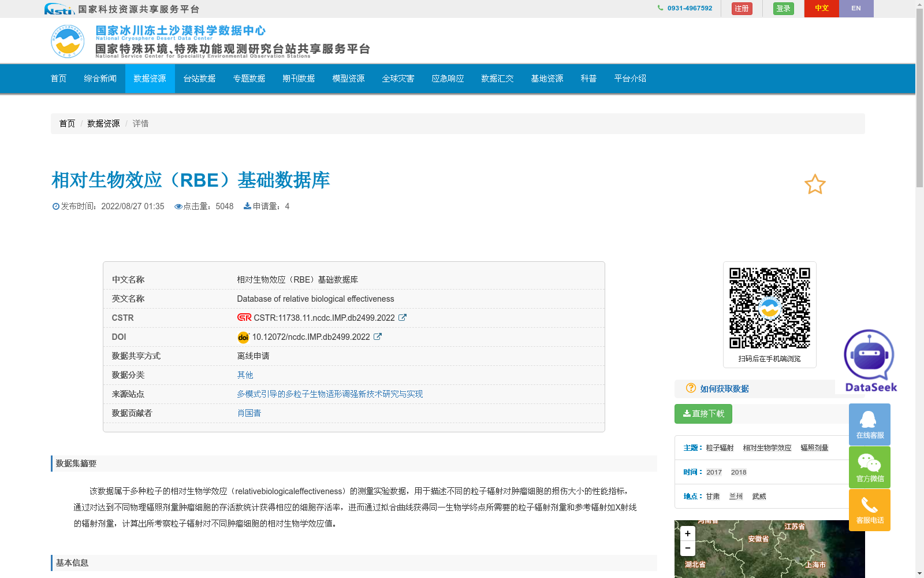Click the QR code image
924x578 pixels.
[x=769, y=308]
